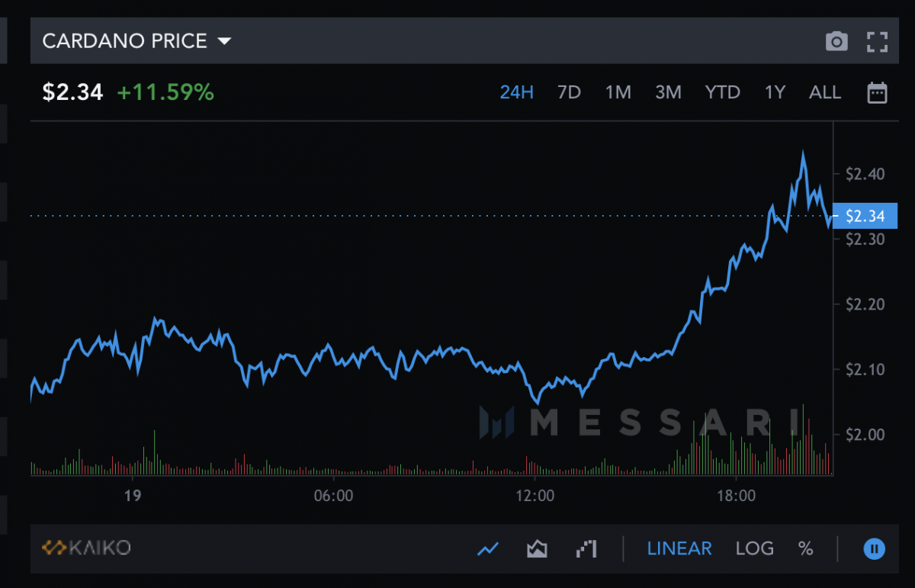Screen dimensions: 915x588
Task: Open the calendar date range picker
Action: click(877, 93)
